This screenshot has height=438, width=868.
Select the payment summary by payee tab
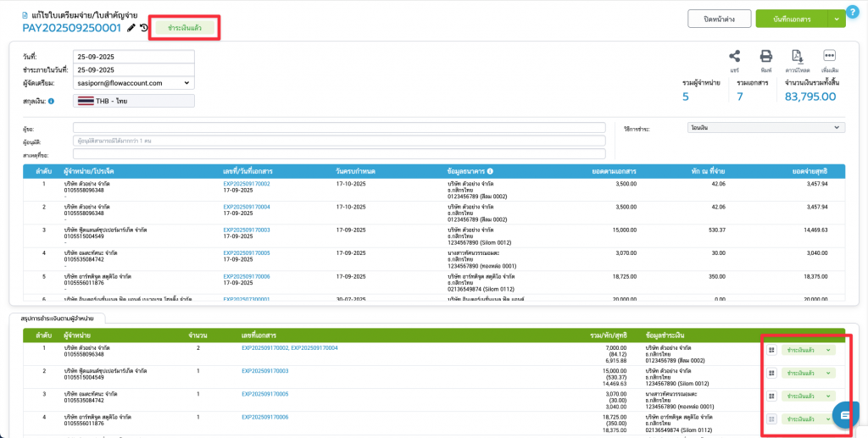tap(57, 319)
